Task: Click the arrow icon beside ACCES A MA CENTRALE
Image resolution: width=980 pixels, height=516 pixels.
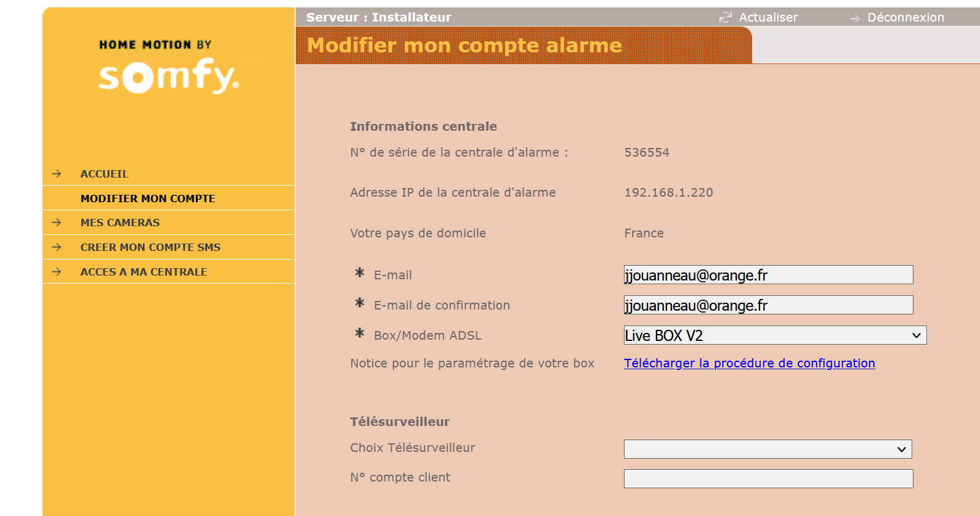Action: (x=57, y=272)
